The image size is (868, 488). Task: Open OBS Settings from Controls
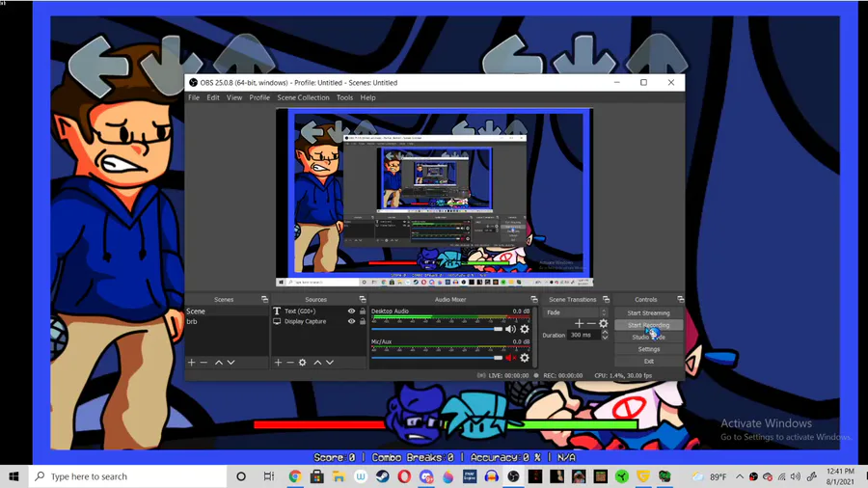point(649,349)
